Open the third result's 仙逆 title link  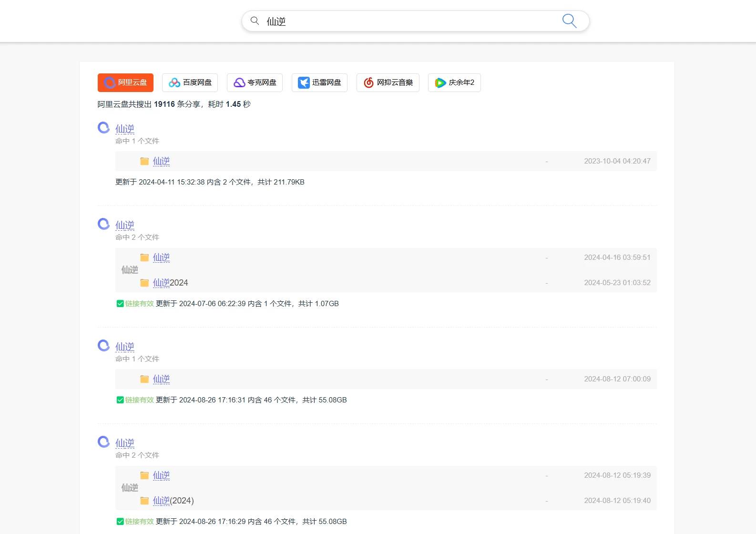coord(125,347)
